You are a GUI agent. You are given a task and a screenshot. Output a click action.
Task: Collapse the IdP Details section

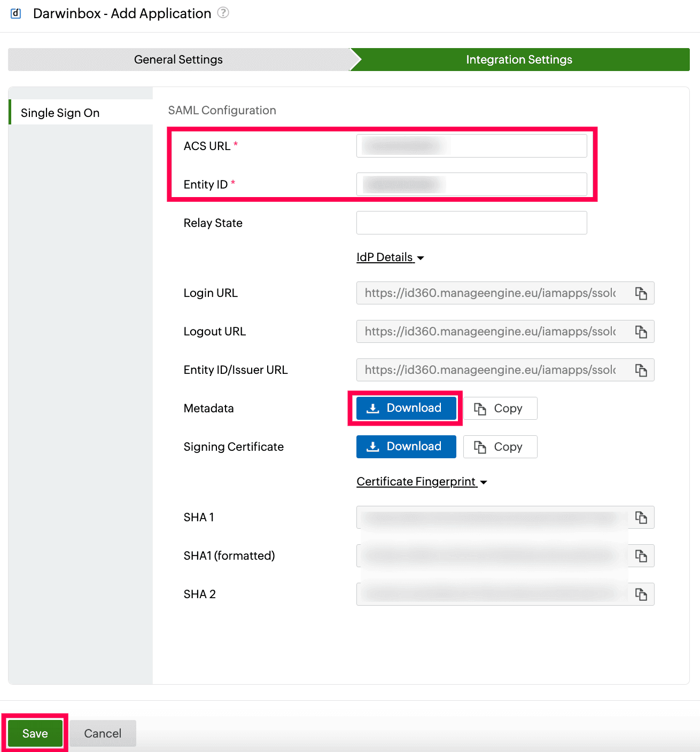coord(390,257)
